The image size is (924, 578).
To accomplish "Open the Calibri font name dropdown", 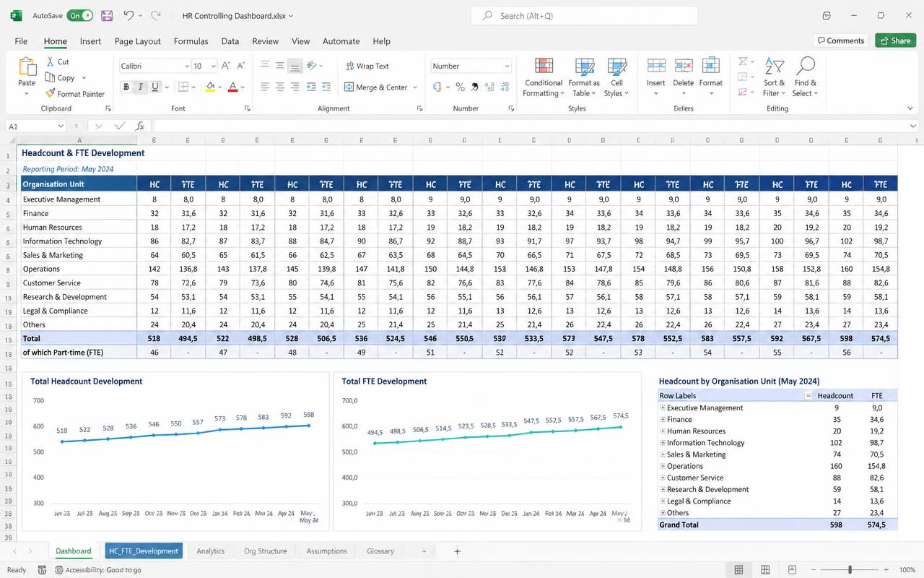I will [187, 66].
